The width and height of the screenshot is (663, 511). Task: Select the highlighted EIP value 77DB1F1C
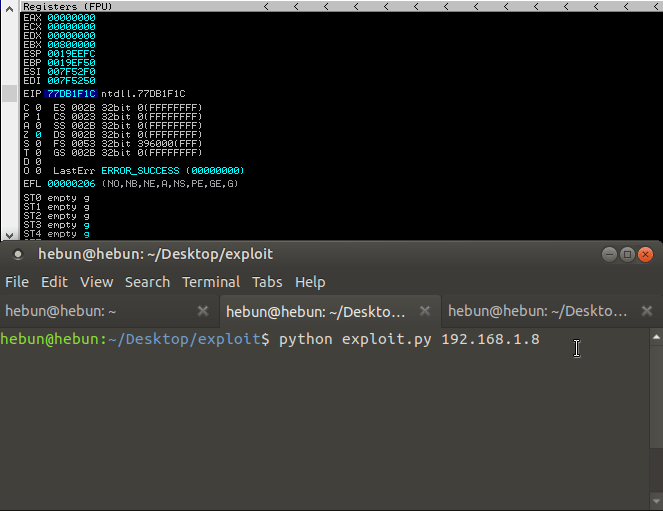tap(71, 94)
